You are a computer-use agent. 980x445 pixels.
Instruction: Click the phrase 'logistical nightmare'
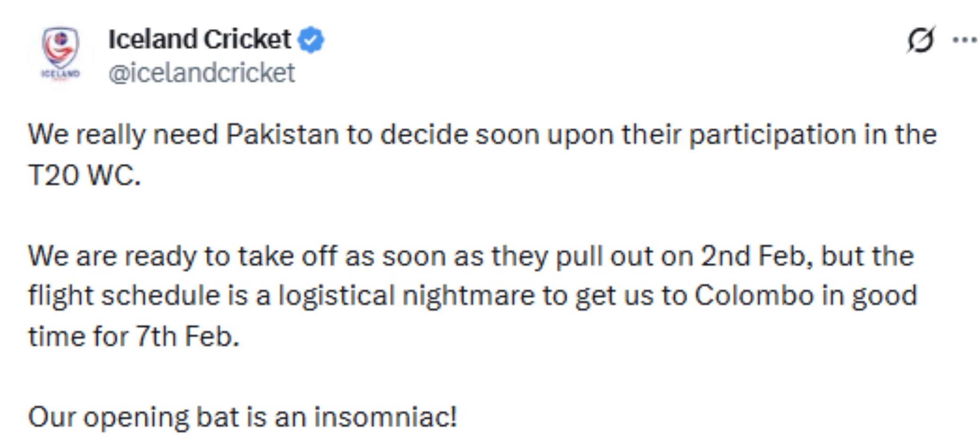point(406,295)
